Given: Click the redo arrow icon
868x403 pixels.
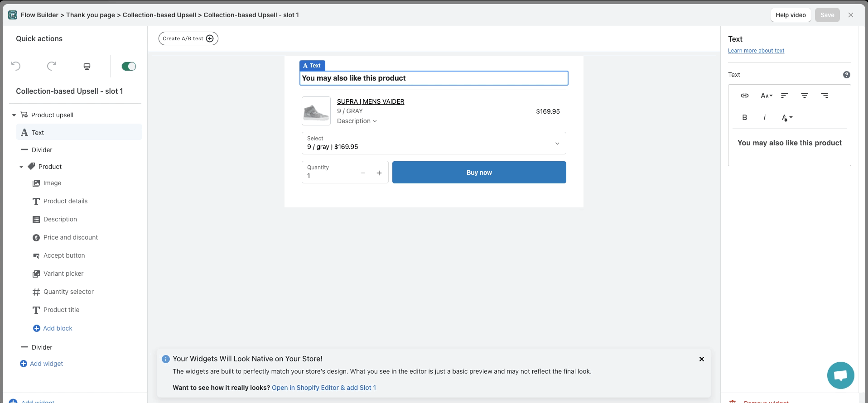Looking at the screenshot, I should pyautogui.click(x=52, y=66).
